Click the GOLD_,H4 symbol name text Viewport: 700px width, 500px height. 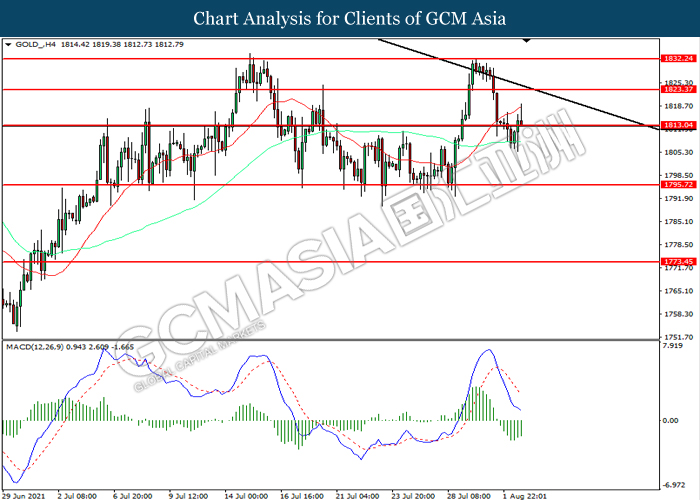click(x=36, y=45)
